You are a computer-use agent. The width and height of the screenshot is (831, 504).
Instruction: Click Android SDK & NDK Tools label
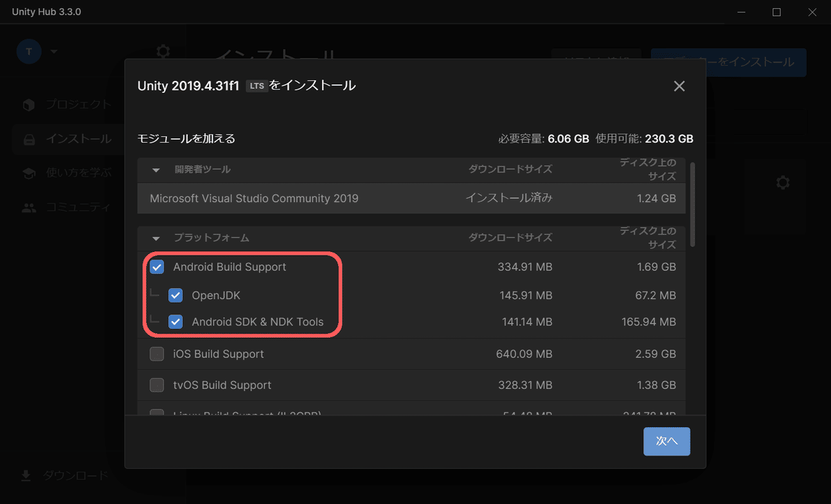pyautogui.click(x=258, y=322)
